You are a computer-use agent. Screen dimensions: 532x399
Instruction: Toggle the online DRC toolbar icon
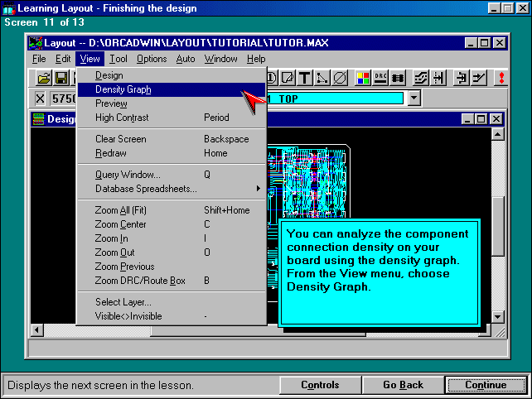[381, 78]
